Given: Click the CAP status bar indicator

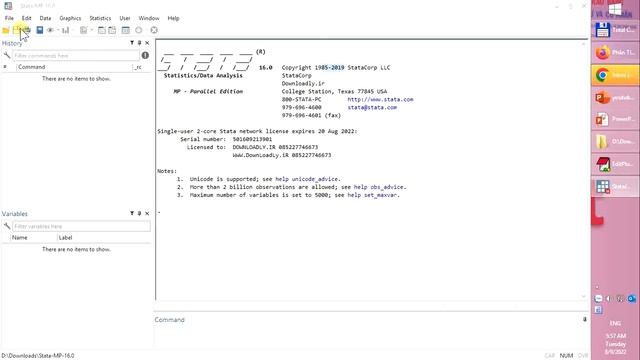Looking at the screenshot, I should click(549, 356).
